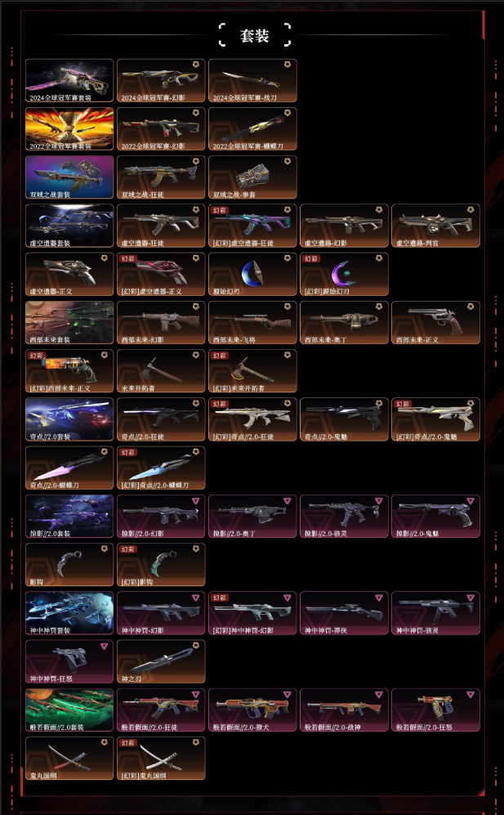The image size is (504, 815).
Task: Click 幻彩 tag on 源始幻刃 variant card
Action: click(310, 258)
